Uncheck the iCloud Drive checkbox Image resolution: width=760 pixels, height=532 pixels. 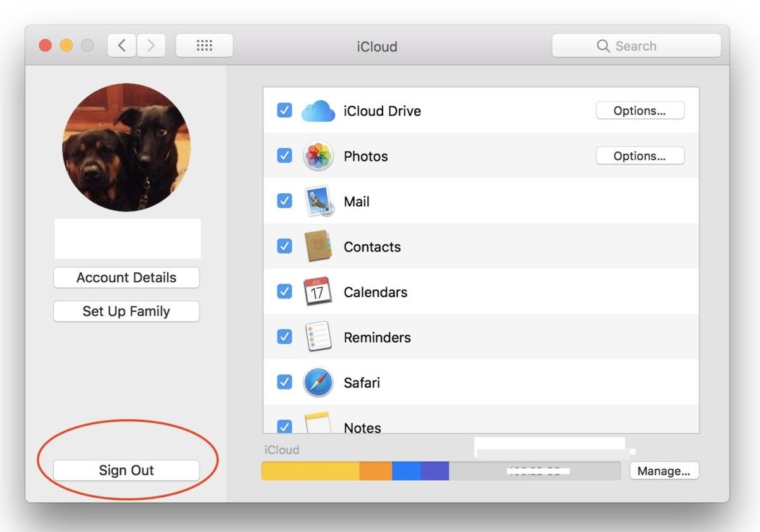pyautogui.click(x=284, y=110)
